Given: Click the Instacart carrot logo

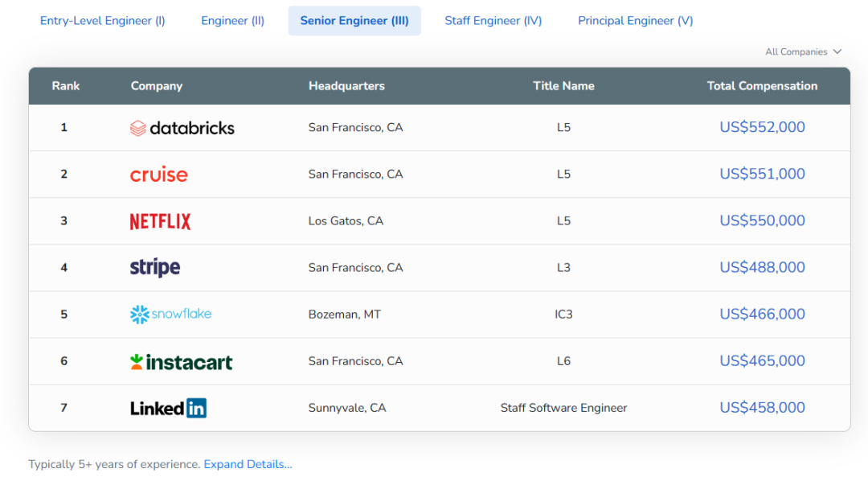Looking at the screenshot, I should [x=137, y=361].
